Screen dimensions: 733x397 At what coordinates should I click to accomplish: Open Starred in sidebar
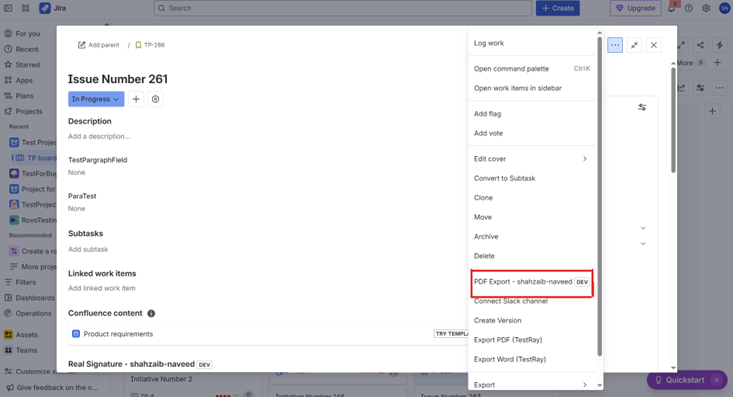tap(28, 65)
